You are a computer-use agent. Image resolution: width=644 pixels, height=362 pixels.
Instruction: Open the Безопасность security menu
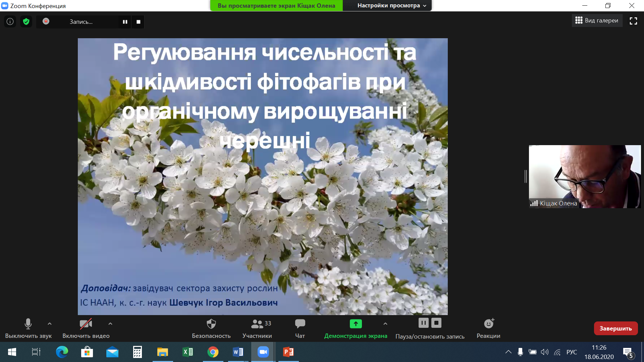[x=211, y=328]
